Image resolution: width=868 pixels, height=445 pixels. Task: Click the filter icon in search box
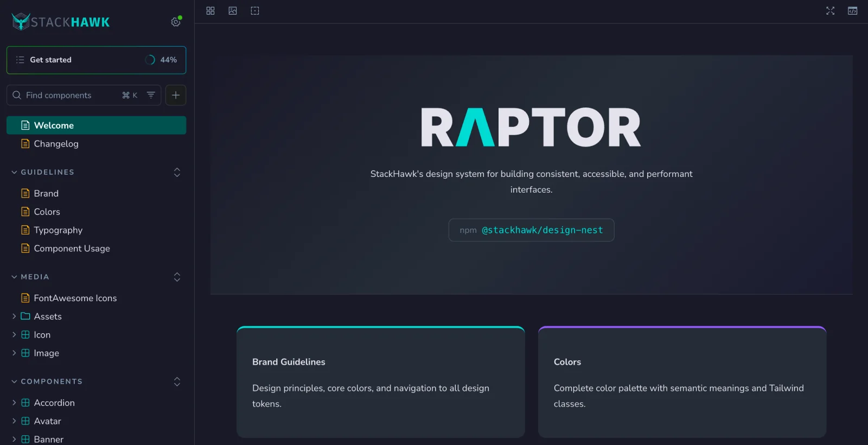[x=151, y=95]
